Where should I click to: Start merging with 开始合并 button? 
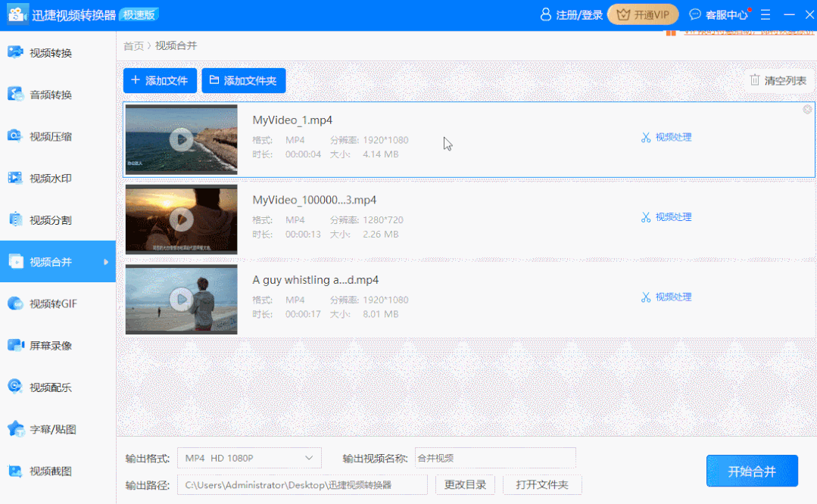752,471
